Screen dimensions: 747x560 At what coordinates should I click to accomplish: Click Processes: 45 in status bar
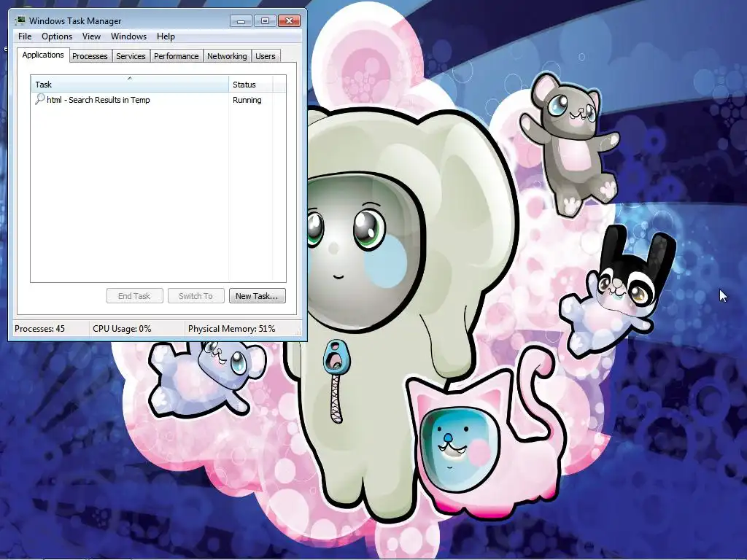coord(39,329)
